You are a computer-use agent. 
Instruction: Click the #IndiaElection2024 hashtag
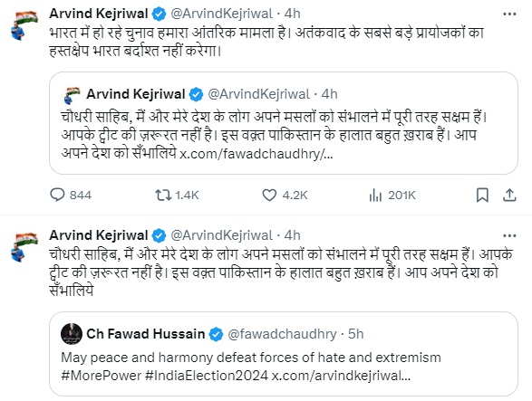[207, 376]
